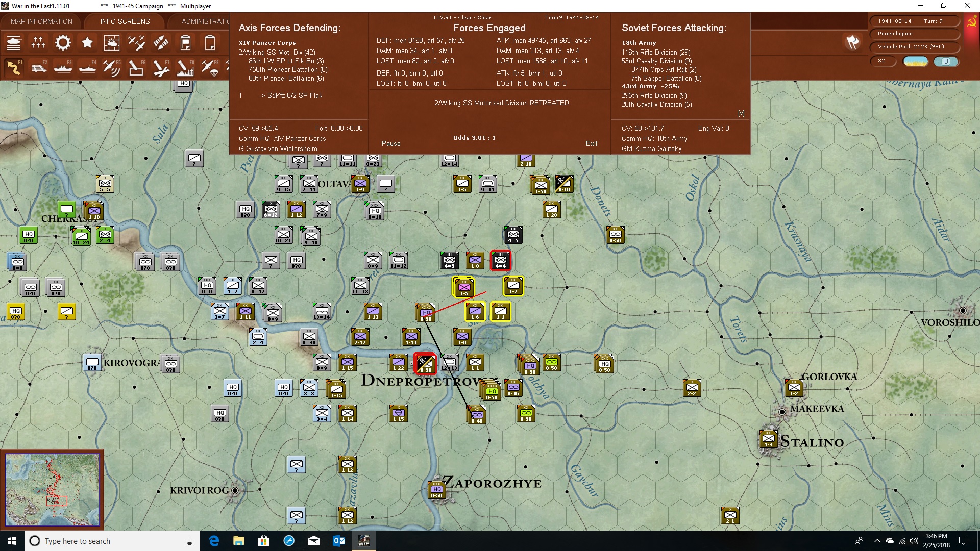The height and width of the screenshot is (551, 980).
Task: Select the 13=14 German unit counter
Action: pos(322,311)
